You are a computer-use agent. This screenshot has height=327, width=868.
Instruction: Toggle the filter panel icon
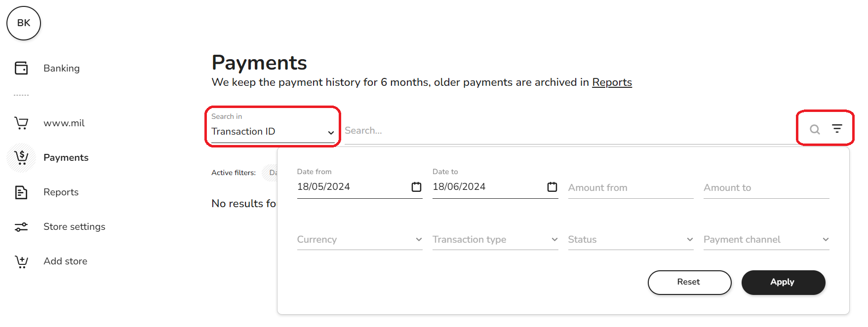(837, 129)
